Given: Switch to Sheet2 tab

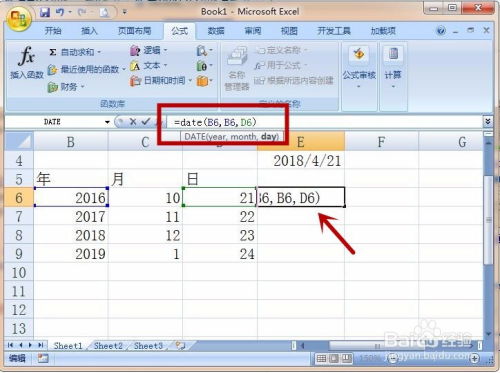Looking at the screenshot, I should (x=108, y=346).
